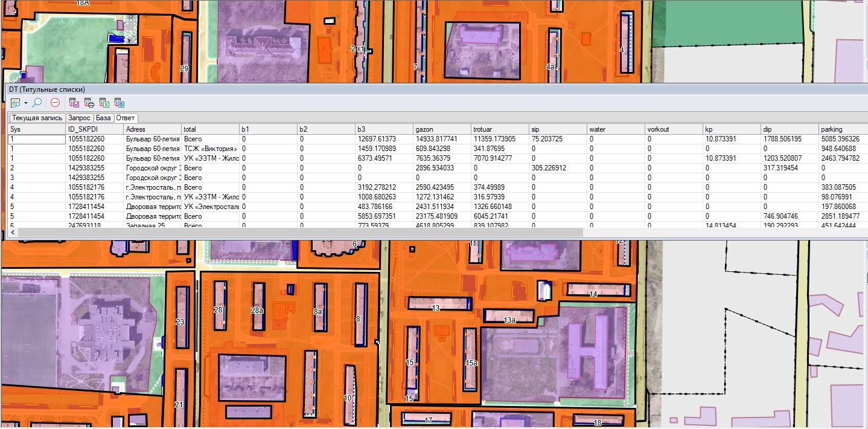Open the Запрос tab
This screenshot has height=429, width=868.
[x=79, y=118]
